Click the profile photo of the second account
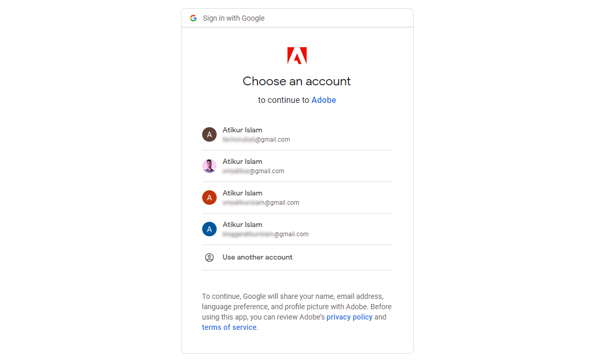This screenshot has height=364, width=591. pos(209,165)
